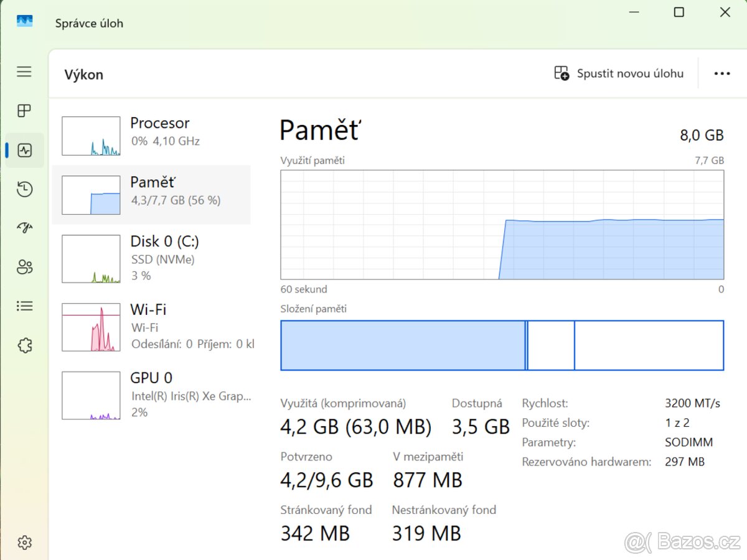Image resolution: width=747 pixels, height=560 pixels.
Task: Select the Performance page icon
Action: [x=25, y=151]
